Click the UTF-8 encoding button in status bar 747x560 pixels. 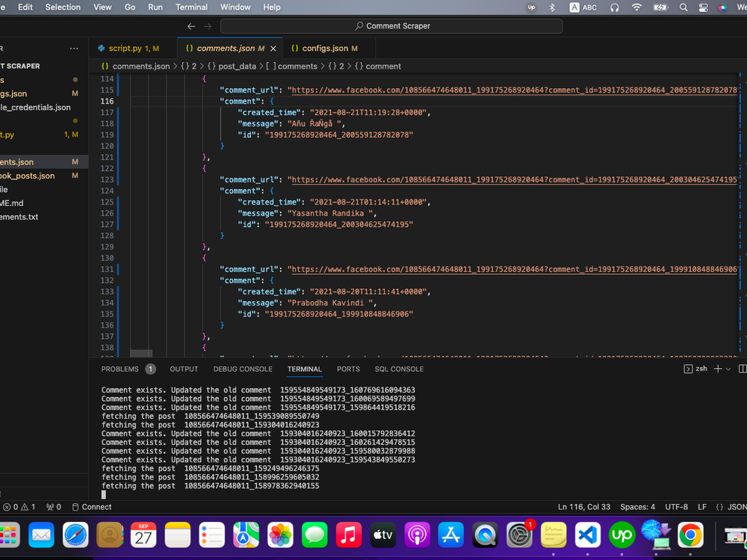678,507
